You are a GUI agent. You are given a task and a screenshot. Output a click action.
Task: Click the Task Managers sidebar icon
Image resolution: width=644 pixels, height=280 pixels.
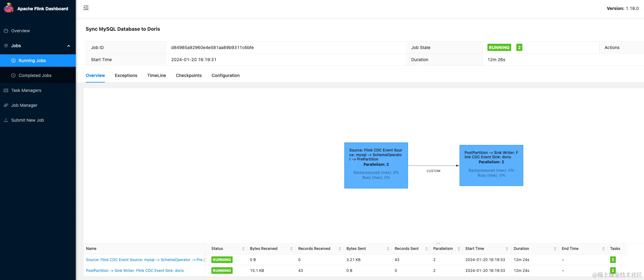[x=6, y=90]
